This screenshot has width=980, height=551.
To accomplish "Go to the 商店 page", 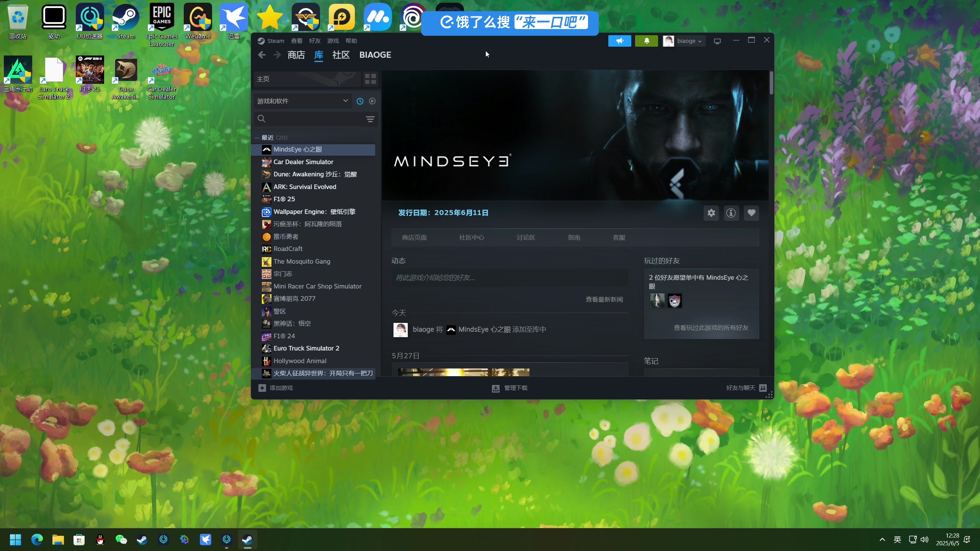I will [296, 55].
